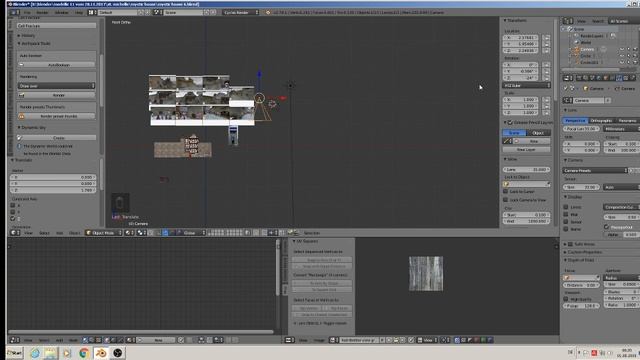This screenshot has height=360, width=640.
Task: Open the properties editor type selector
Action: (x=568, y=78)
